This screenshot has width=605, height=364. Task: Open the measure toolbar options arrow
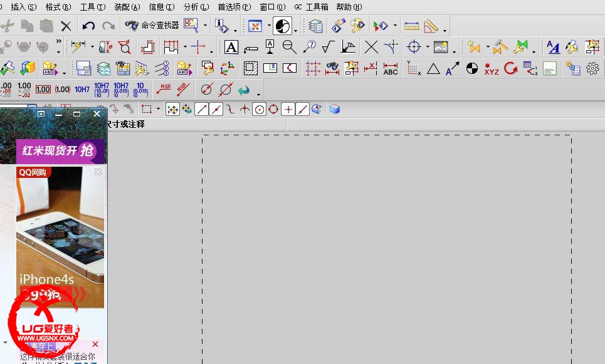[x=445, y=30]
